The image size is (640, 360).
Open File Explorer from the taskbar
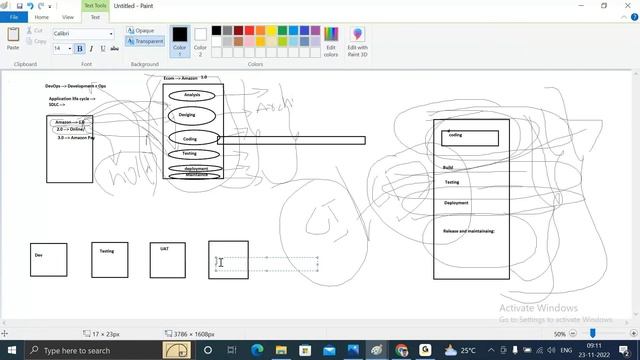tap(281, 350)
